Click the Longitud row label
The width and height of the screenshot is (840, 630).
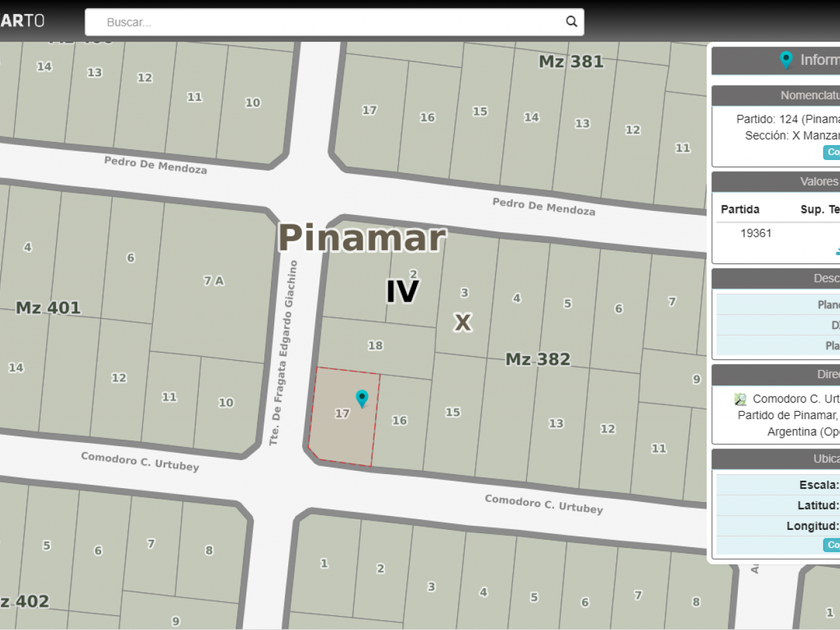[x=813, y=526]
